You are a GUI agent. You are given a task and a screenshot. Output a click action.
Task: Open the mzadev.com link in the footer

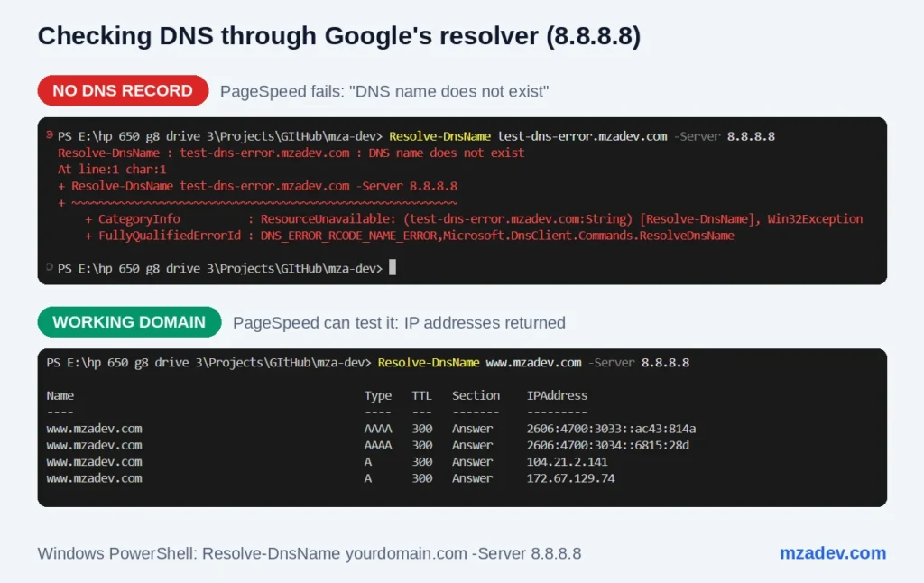coord(833,553)
